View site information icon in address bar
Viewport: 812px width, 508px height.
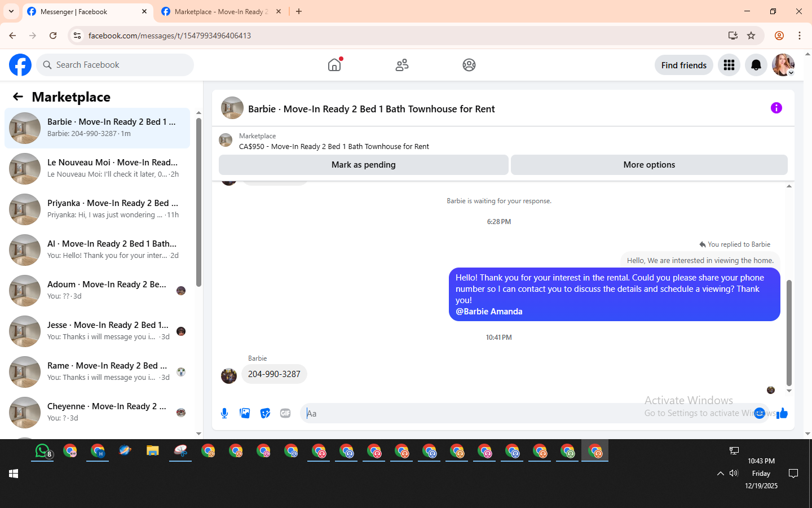pyautogui.click(x=77, y=36)
